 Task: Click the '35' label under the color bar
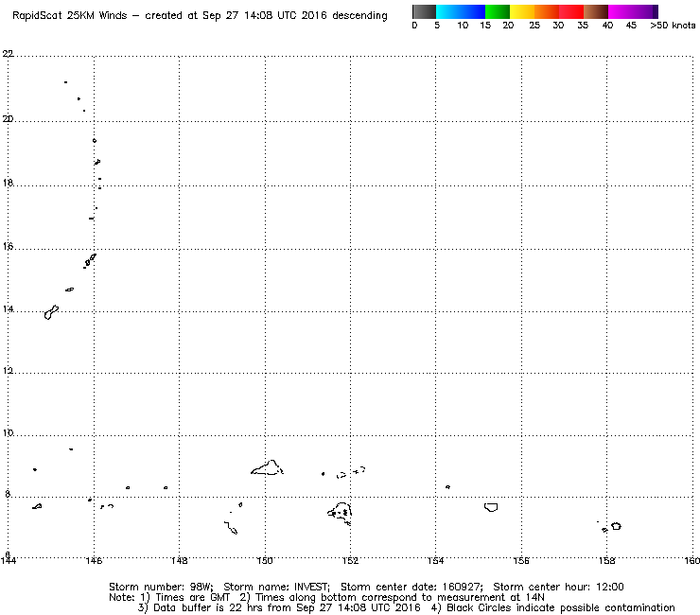[583, 26]
